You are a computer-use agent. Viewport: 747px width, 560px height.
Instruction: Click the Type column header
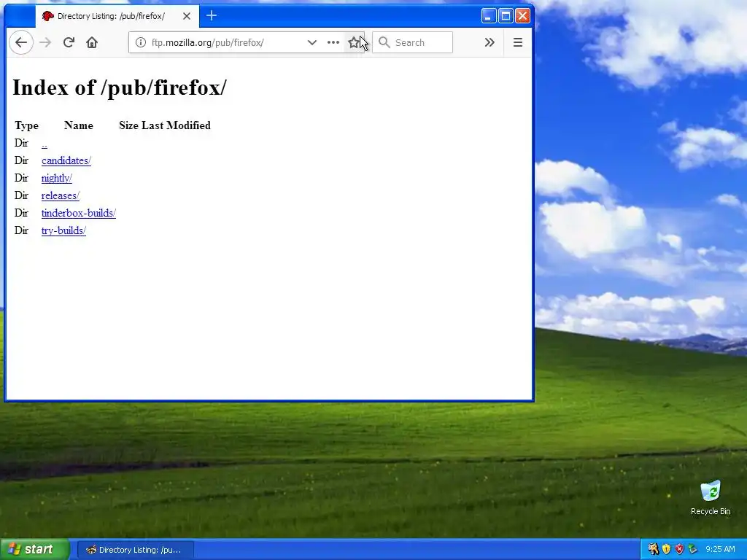coord(26,125)
